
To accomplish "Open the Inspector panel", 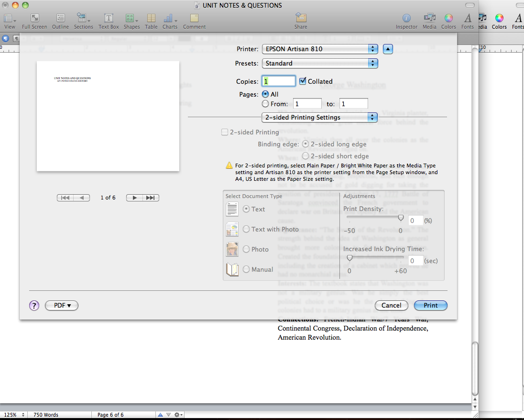I will click(406, 22).
